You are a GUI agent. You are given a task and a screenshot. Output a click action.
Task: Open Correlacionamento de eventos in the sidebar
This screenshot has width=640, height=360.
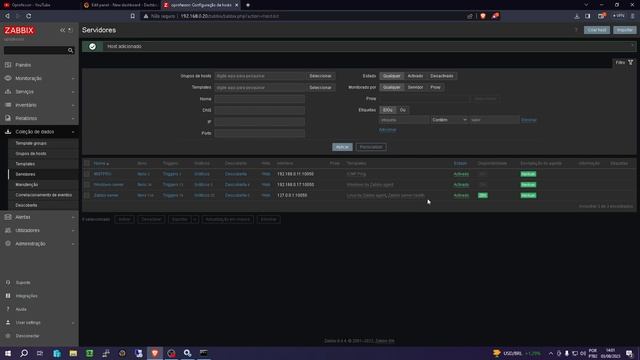pyautogui.click(x=44, y=195)
